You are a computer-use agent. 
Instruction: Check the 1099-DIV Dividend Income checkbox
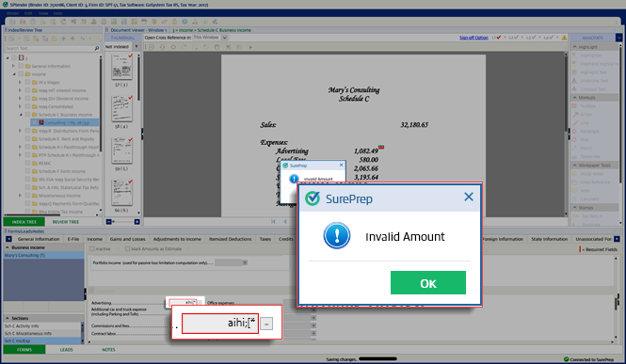[x=27, y=99]
